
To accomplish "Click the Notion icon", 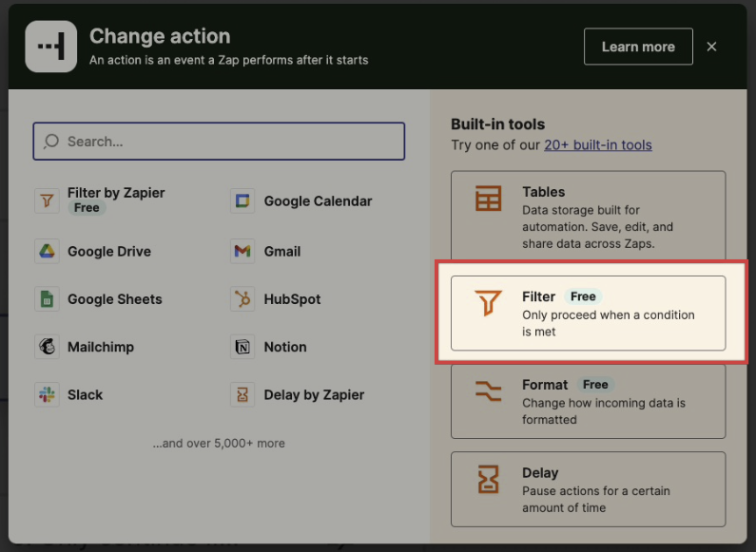I will click(242, 347).
